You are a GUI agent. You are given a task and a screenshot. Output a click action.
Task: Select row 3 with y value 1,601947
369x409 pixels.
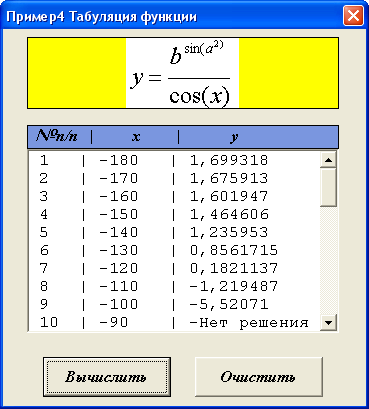174,196
